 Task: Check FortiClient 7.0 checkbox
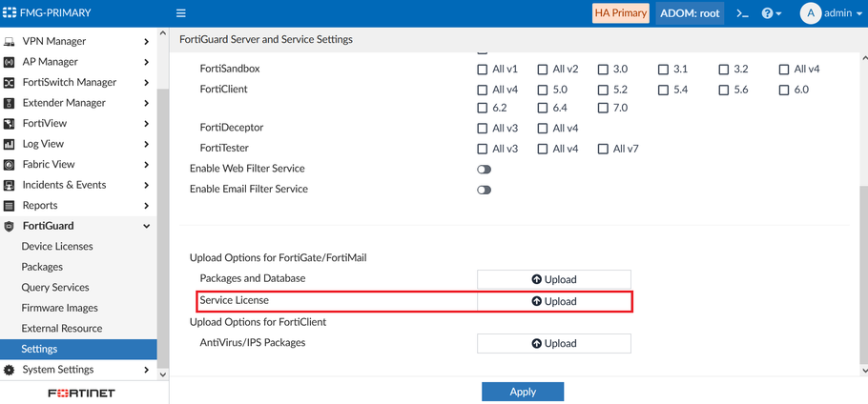point(604,109)
